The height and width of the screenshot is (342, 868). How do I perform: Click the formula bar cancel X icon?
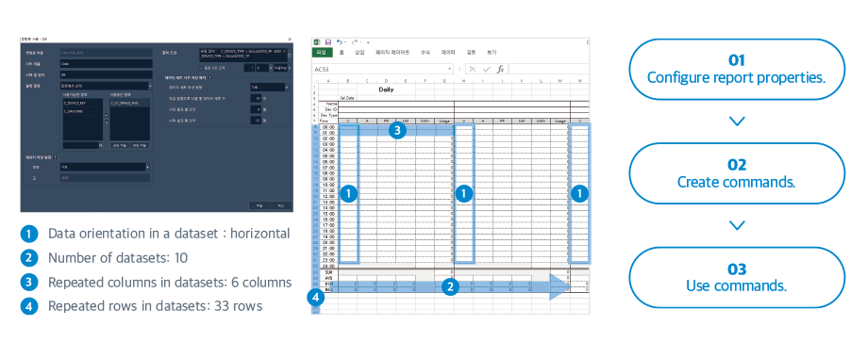pos(472,69)
